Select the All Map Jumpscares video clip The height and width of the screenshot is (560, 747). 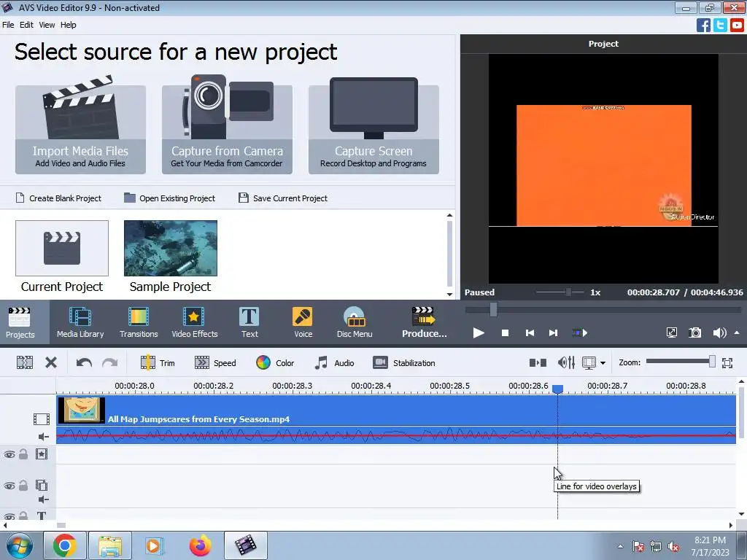pos(396,411)
